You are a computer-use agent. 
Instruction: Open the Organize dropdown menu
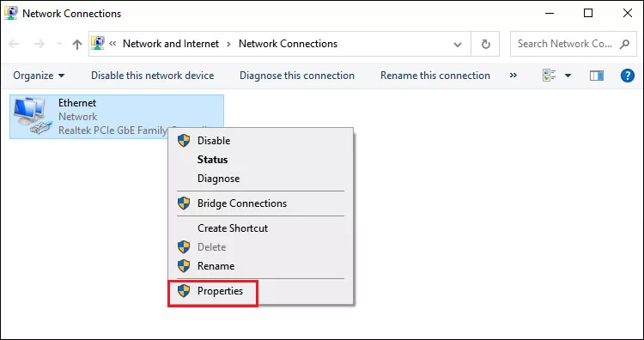(x=39, y=76)
